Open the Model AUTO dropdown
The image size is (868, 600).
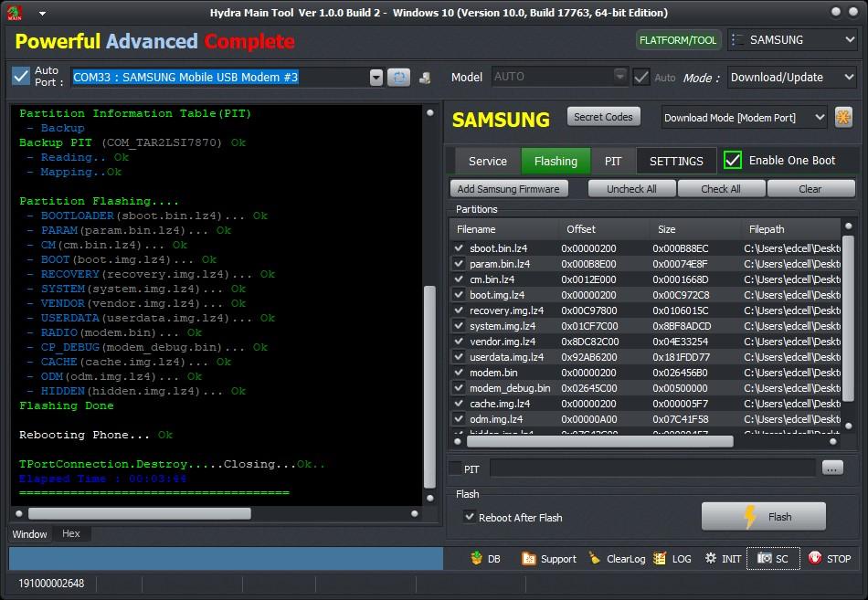tap(620, 75)
